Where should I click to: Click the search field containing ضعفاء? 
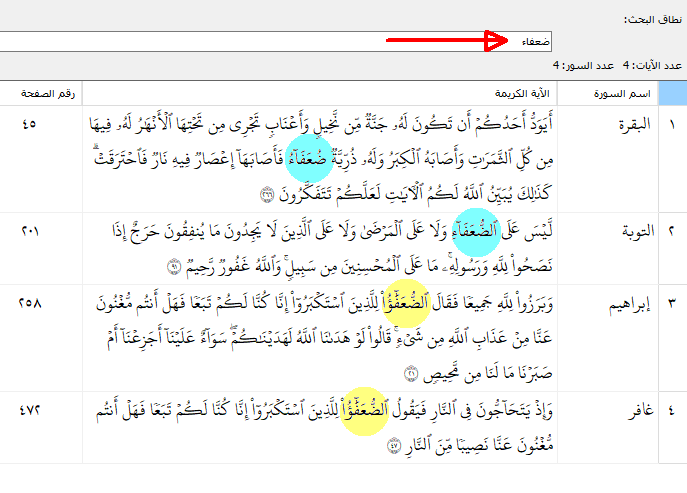click(x=275, y=42)
